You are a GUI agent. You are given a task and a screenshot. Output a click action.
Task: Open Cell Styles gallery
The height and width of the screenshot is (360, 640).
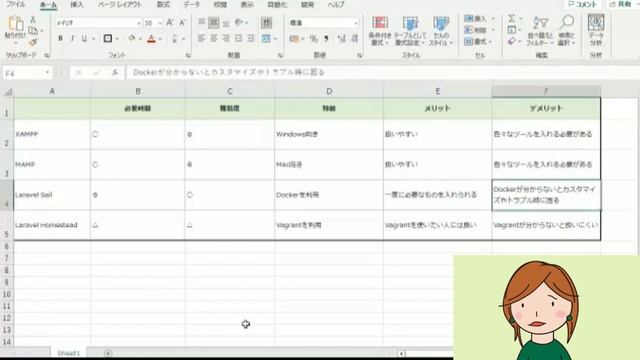(x=441, y=31)
